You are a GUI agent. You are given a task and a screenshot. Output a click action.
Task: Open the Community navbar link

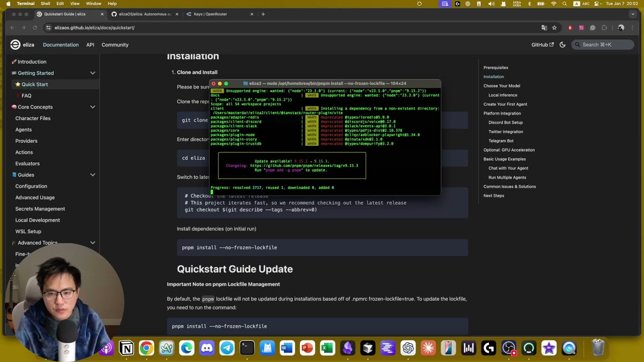115,45
